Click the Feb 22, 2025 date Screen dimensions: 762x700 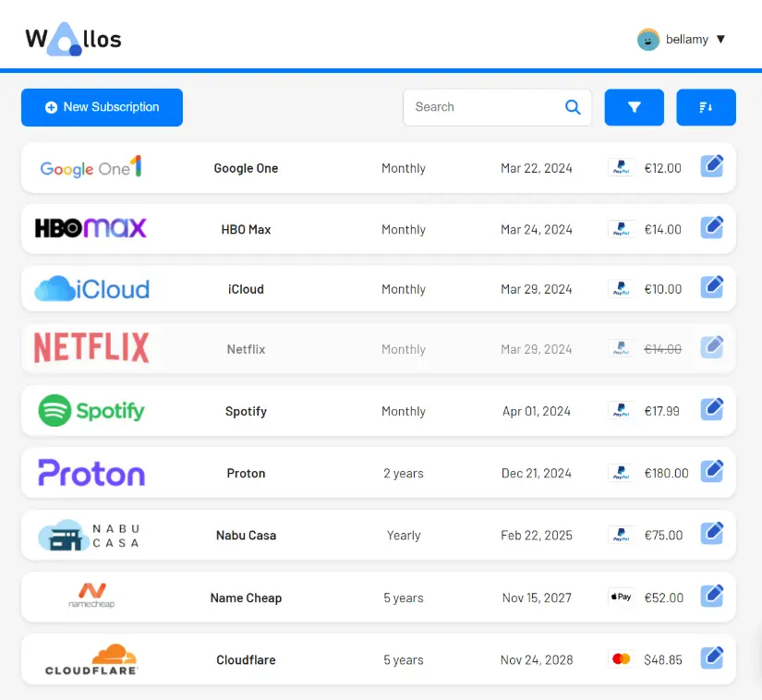point(537,536)
